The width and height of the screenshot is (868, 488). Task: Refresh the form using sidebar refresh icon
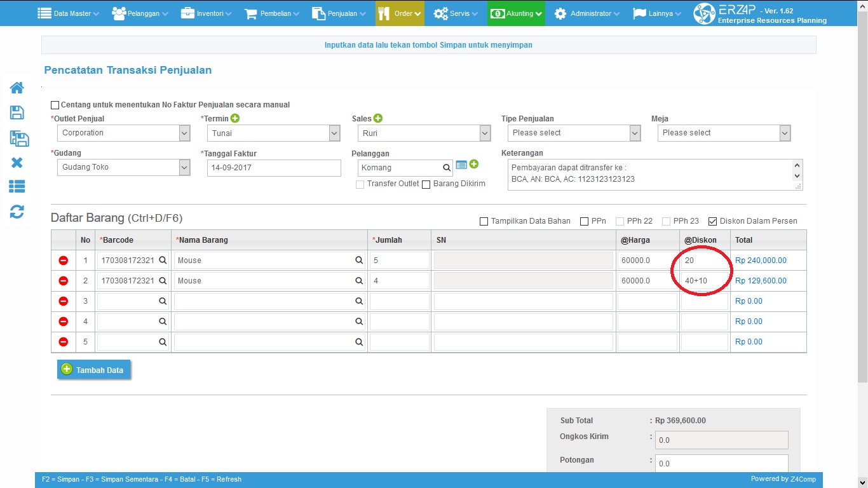click(x=17, y=212)
